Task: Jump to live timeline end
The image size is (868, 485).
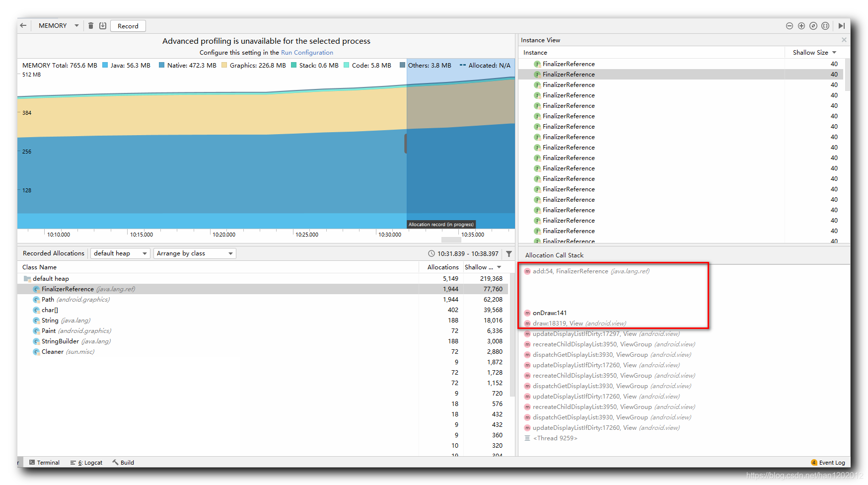Action: tap(841, 26)
